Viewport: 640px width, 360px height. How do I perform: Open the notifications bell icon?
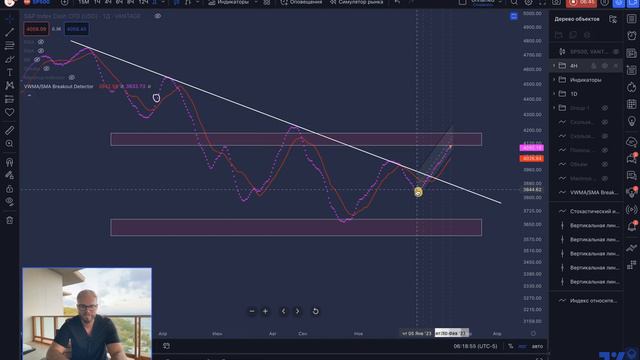click(x=631, y=226)
